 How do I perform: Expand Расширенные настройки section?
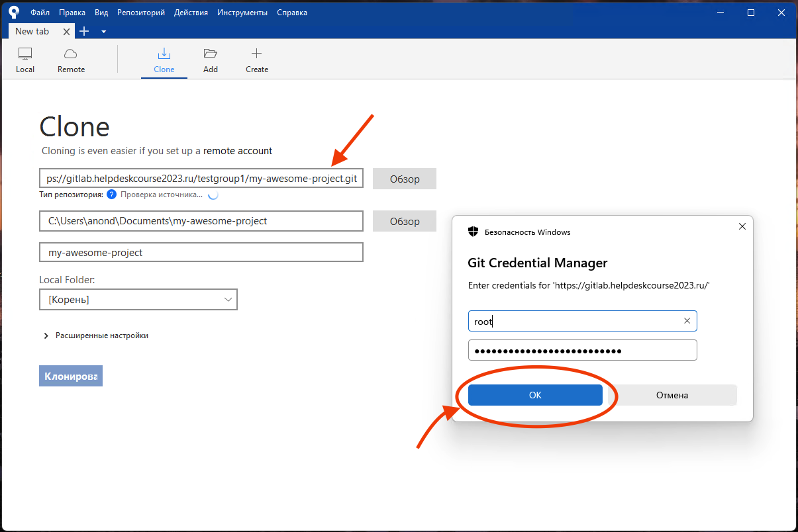[46, 335]
